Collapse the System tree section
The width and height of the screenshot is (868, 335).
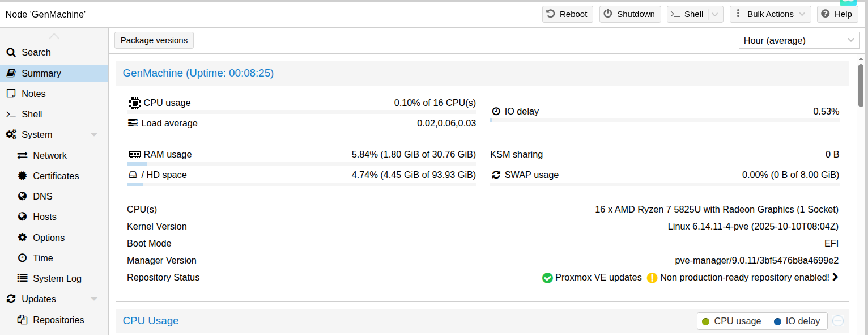coord(94,135)
